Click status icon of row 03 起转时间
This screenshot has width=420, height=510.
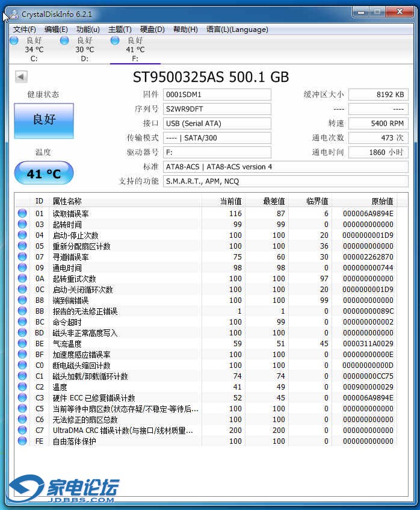coord(22,224)
